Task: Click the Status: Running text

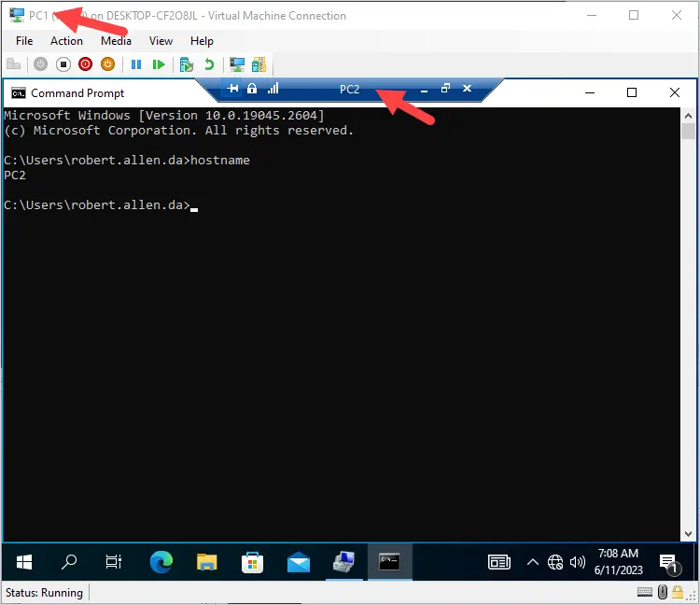Action: pos(44,593)
